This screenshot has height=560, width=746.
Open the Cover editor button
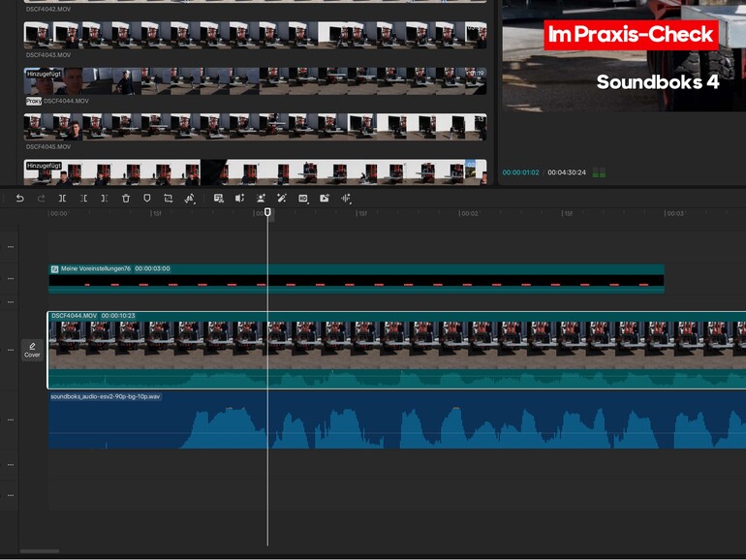(32, 350)
